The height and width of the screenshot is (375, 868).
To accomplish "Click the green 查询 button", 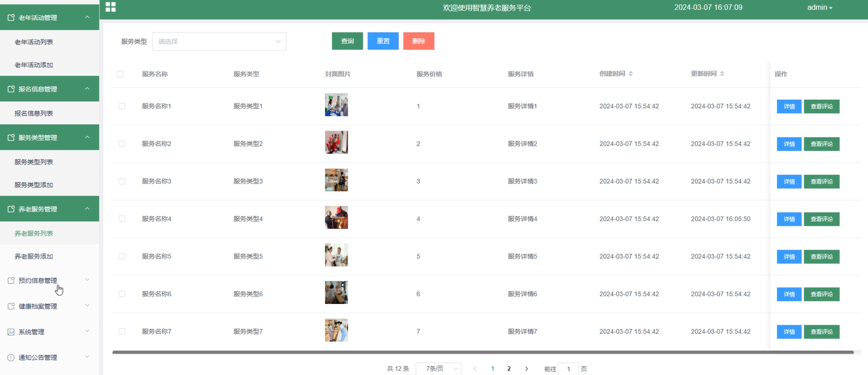I will [347, 41].
